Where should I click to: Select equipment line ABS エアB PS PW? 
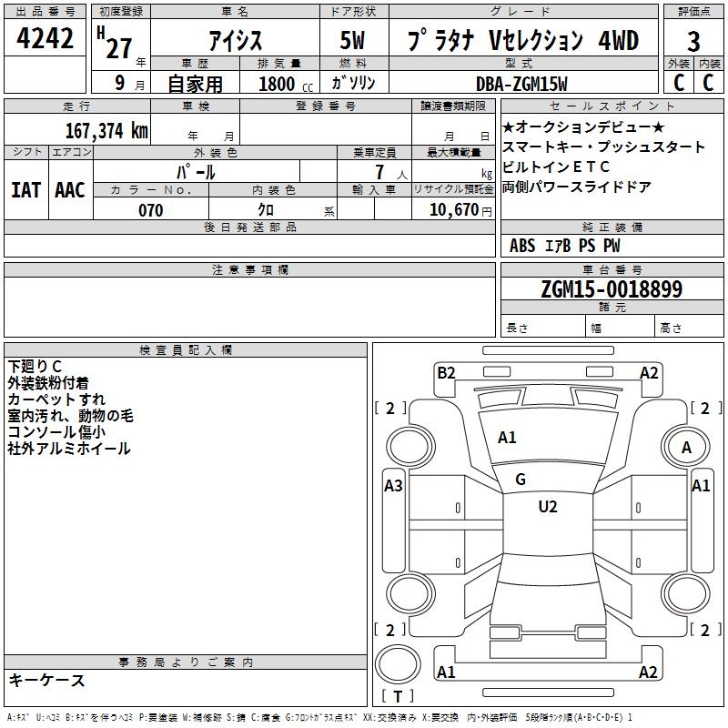(x=564, y=246)
